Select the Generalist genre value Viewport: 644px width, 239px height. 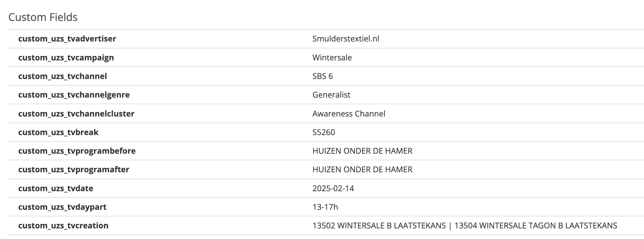pyautogui.click(x=331, y=95)
